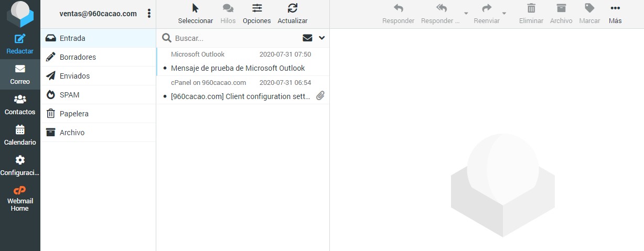The height and width of the screenshot is (251, 644).
Task: Click the Marcar tag button
Action: 589,14
